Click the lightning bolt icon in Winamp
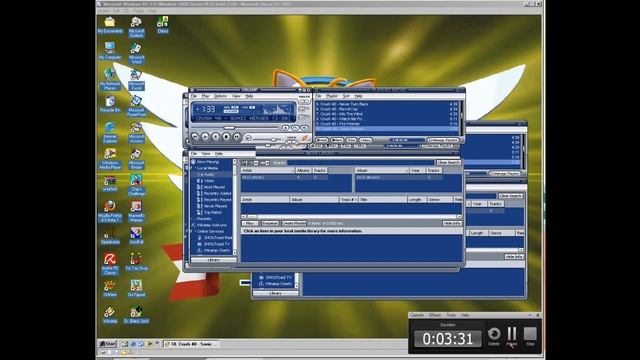The image size is (640, 360). click(x=304, y=138)
